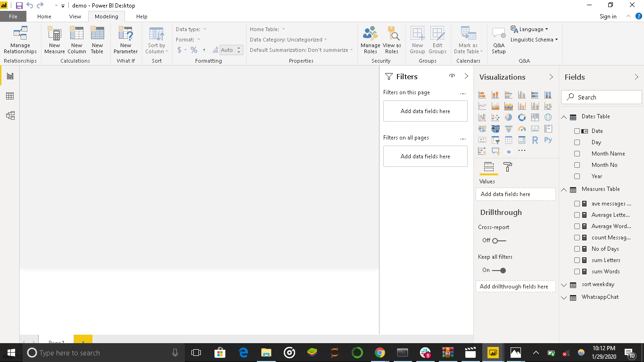
Task: Toggle the Keep all filters switch
Action: 499,270
